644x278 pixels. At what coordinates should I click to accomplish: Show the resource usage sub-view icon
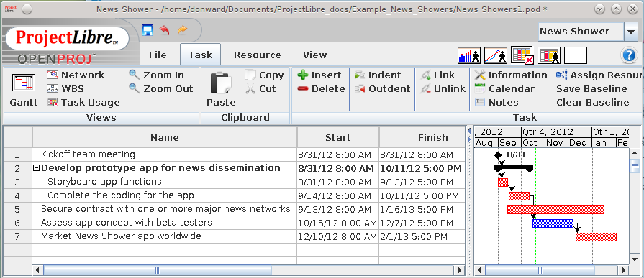point(549,55)
